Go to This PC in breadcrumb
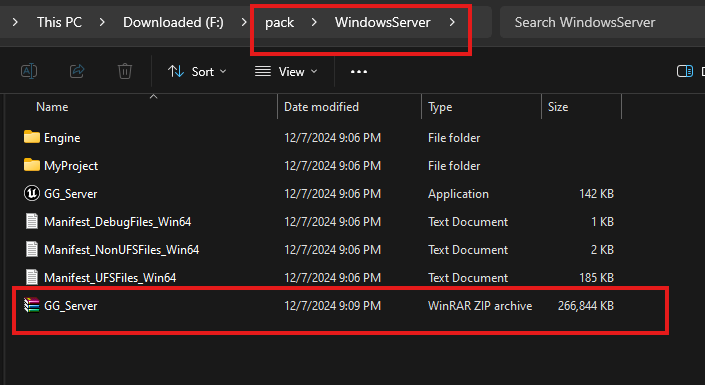Screen dimensions: 705x385 click(59, 22)
